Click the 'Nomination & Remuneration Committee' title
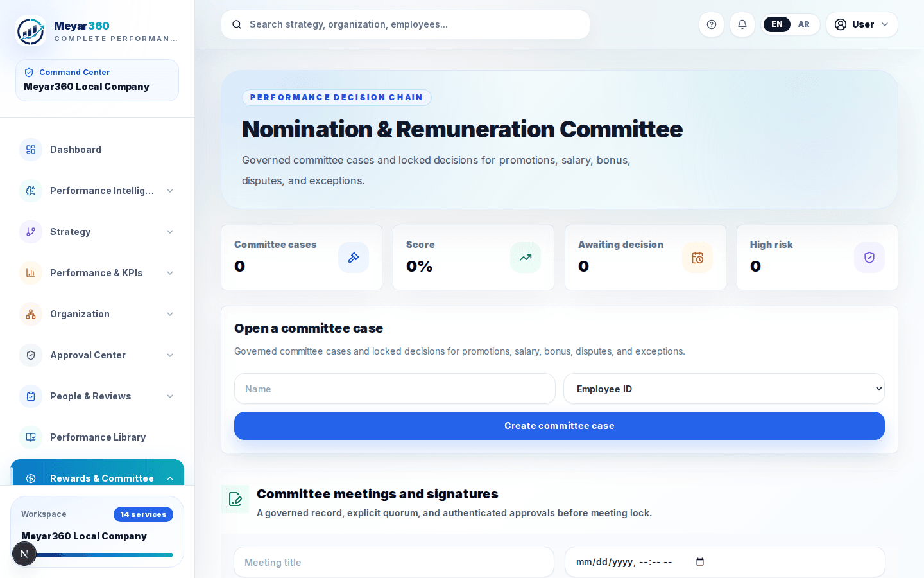The image size is (924, 578). 462,129
